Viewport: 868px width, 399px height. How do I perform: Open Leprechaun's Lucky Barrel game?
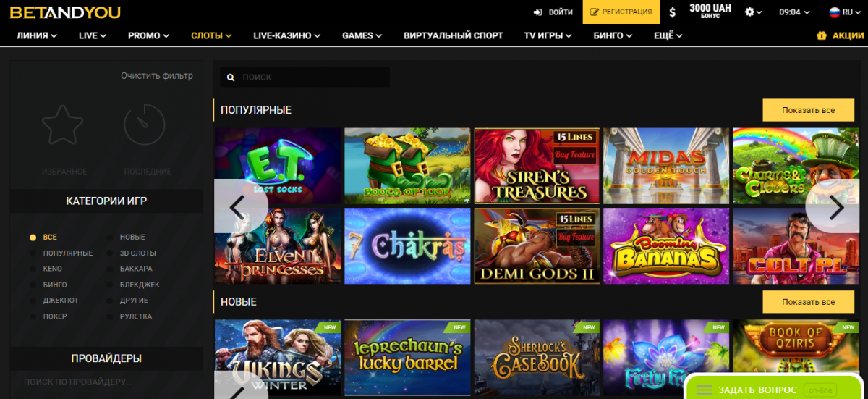pyautogui.click(x=407, y=359)
